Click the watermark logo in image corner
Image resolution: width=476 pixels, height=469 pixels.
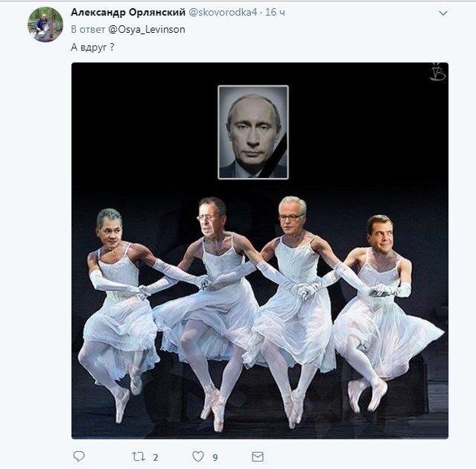[x=438, y=72]
